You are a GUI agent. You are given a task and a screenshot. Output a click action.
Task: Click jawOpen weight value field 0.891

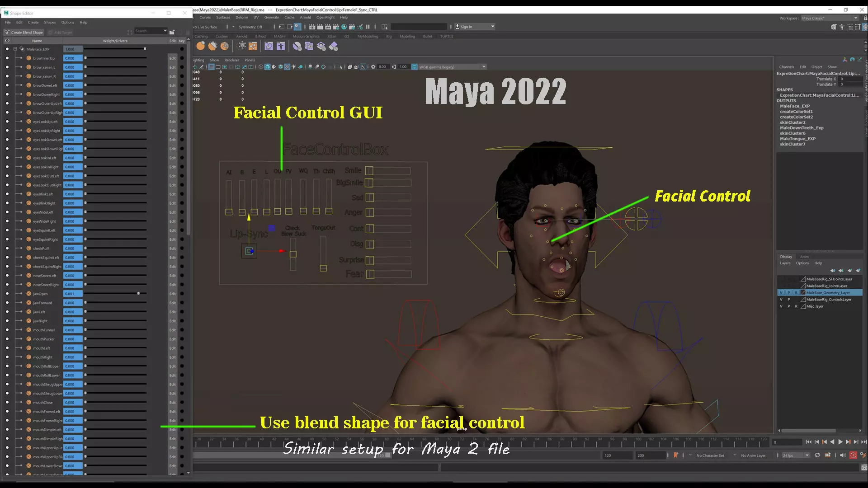(73, 294)
